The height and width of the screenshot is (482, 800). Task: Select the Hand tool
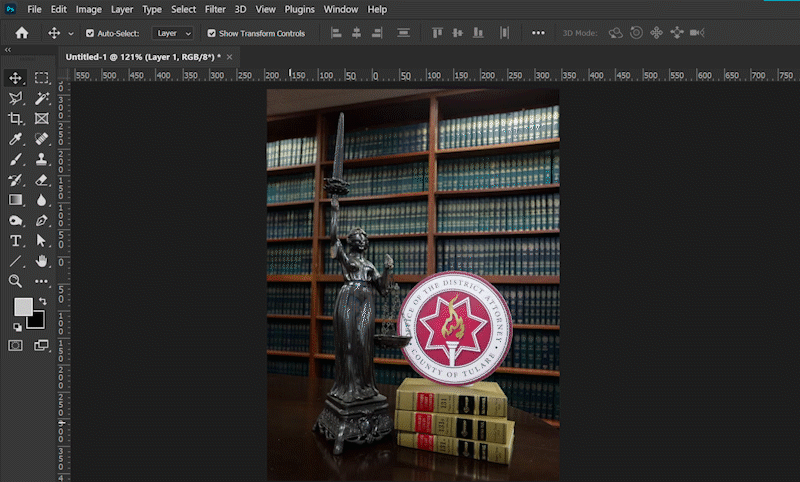pos(41,261)
